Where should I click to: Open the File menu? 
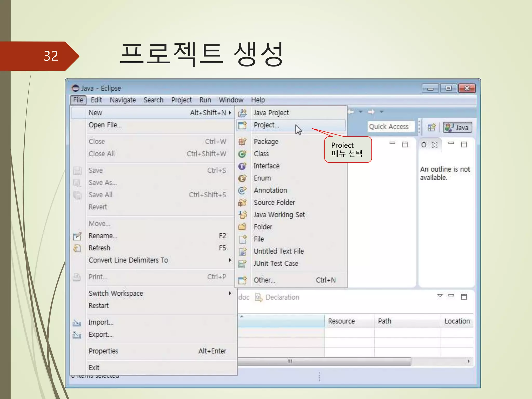(78, 100)
